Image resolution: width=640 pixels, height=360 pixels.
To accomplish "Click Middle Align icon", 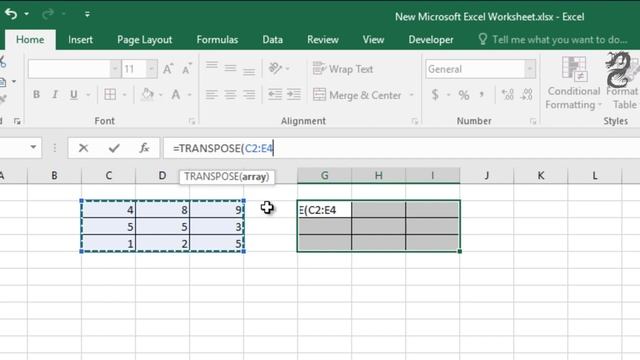I will tap(230, 68).
